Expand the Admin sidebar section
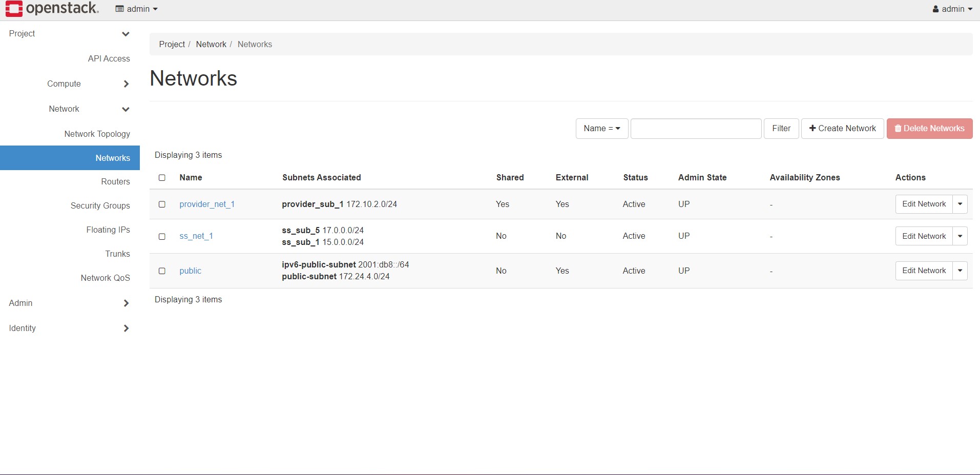The image size is (980, 475). [126, 303]
